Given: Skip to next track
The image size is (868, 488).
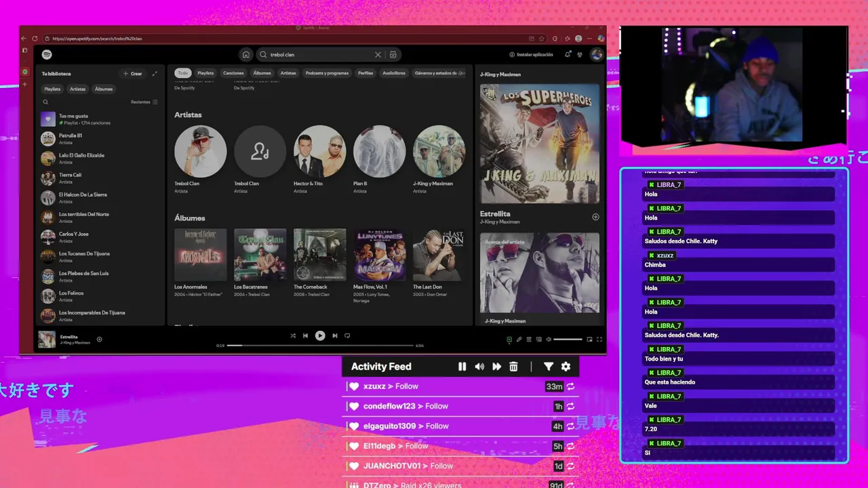Looking at the screenshot, I should pyautogui.click(x=334, y=335).
